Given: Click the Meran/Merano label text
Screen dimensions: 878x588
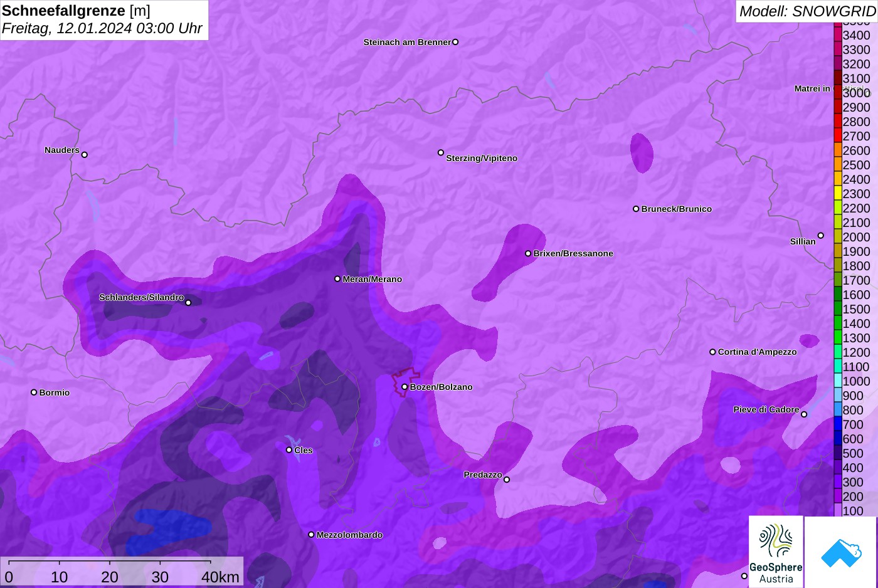Looking at the screenshot, I should [373, 279].
